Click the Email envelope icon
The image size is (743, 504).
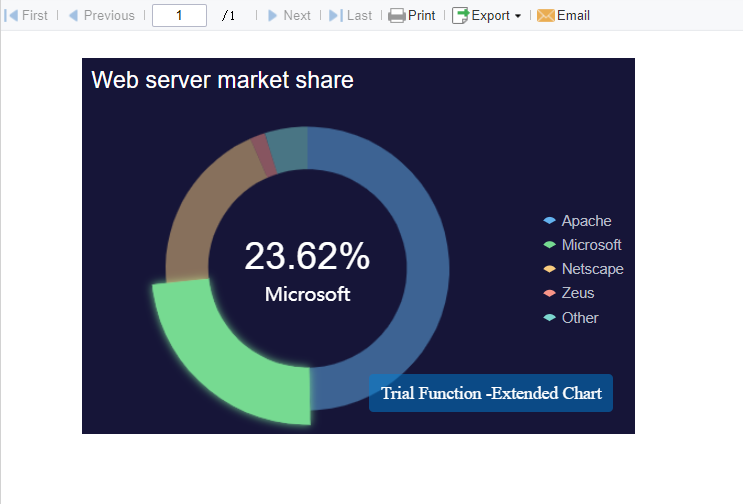tap(545, 16)
